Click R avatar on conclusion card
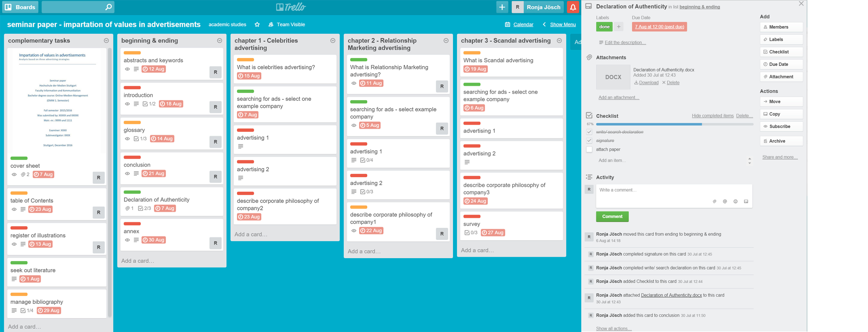Screen dimensions: 868x332 coord(216,176)
